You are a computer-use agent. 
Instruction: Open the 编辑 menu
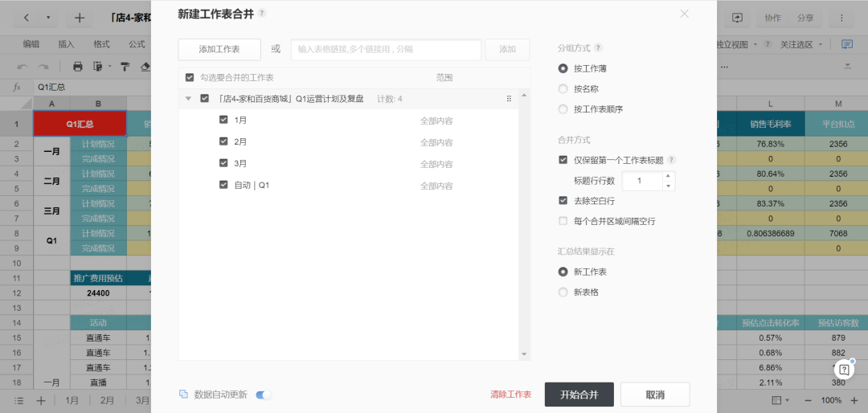coord(31,44)
